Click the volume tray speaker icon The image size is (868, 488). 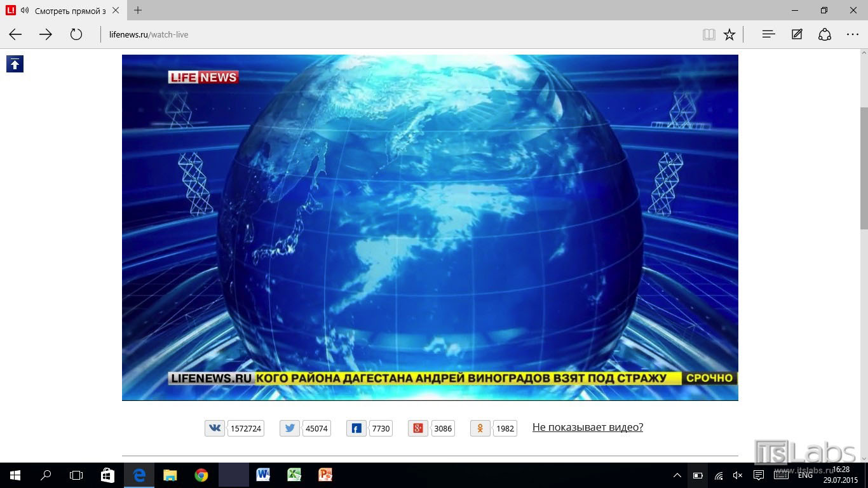click(738, 475)
